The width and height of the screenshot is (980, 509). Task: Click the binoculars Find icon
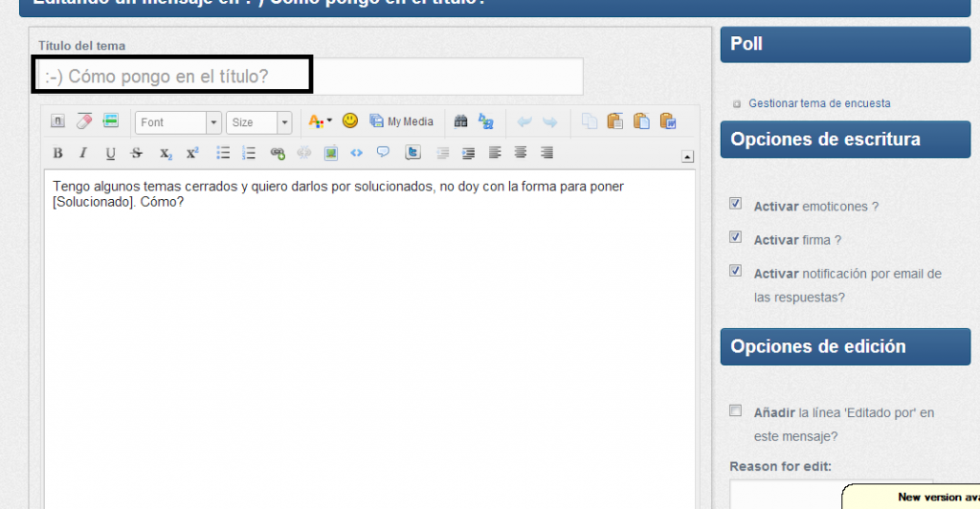pyautogui.click(x=460, y=122)
